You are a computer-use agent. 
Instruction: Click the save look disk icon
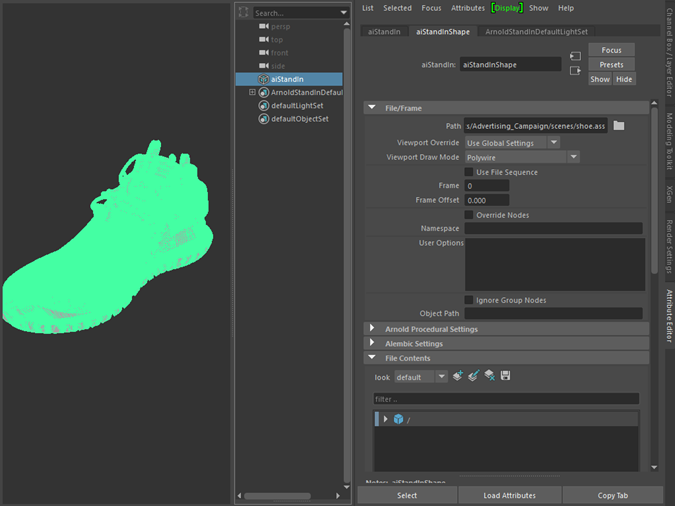pyautogui.click(x=505, y=376)
